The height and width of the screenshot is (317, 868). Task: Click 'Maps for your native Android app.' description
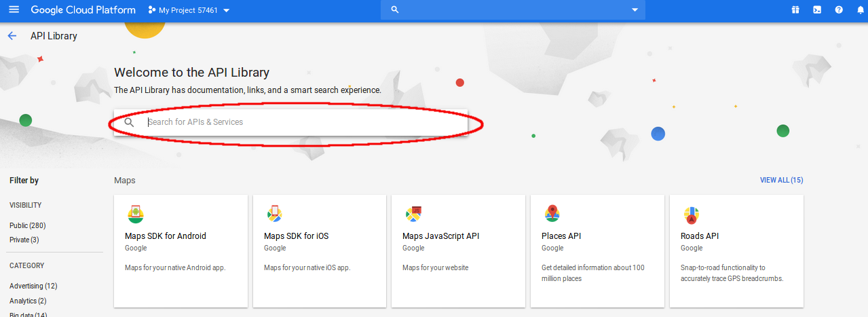pyautogui.click(x=175, y=267)
